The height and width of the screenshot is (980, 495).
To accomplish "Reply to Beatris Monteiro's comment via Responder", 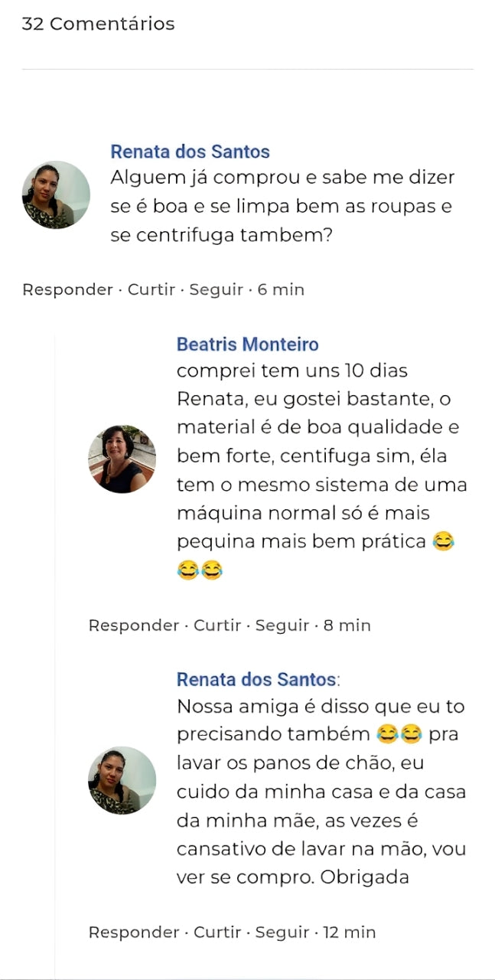I will (133, 626).
